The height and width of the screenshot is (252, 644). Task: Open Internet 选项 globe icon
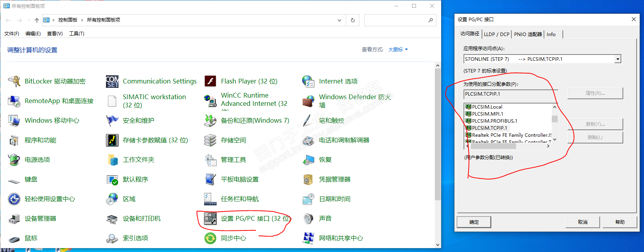click(x=308, y=81)
